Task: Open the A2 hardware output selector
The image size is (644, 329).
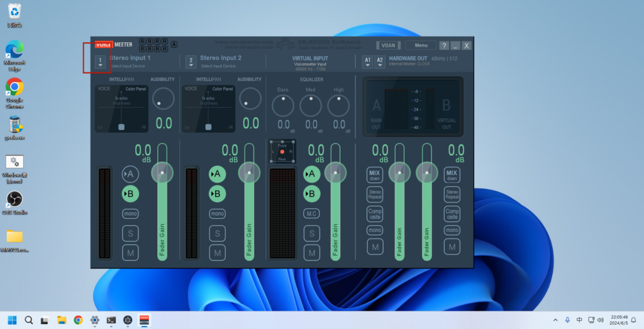Action: click(x=380, y=62)
